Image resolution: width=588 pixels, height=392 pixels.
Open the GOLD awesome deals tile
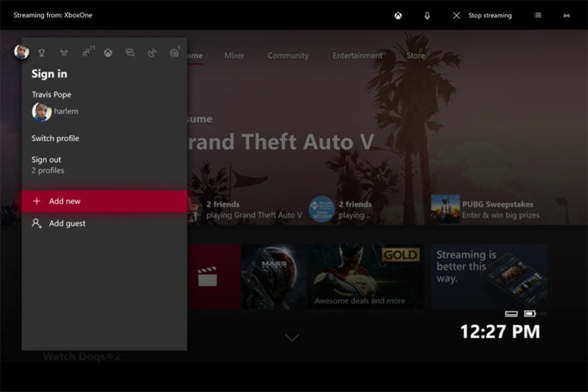tap(366, 277)
